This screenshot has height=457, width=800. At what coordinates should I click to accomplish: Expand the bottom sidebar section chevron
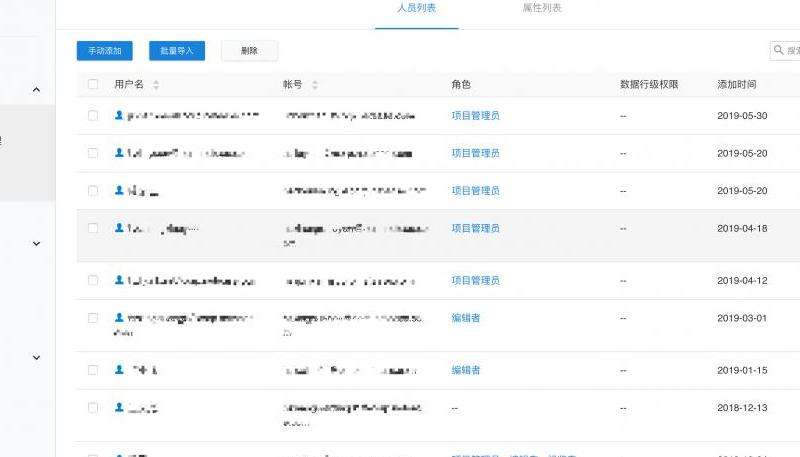coord(37,357)
